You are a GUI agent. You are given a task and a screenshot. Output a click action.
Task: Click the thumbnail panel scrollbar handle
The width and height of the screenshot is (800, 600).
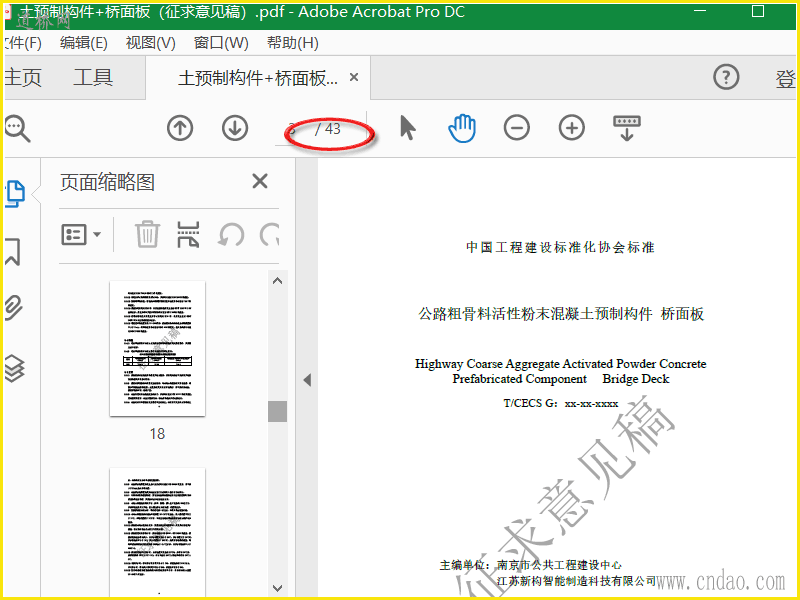pos(278,411)
